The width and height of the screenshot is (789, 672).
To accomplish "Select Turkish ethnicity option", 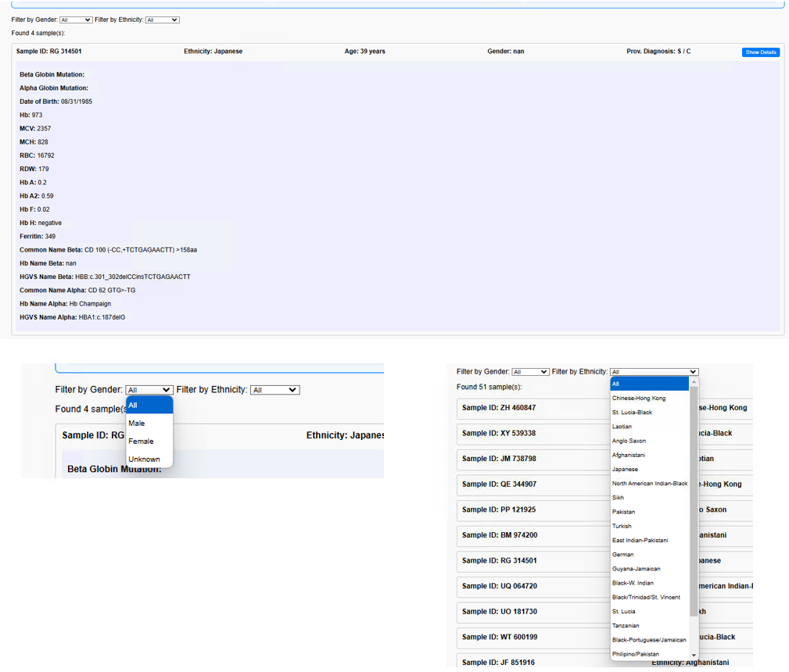I will coord(649,526).
